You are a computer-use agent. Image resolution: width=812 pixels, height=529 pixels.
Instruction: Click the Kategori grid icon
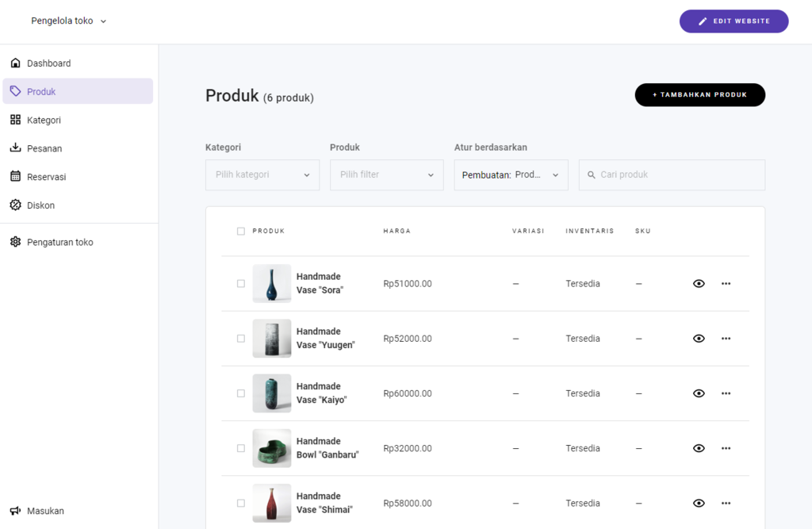click(x=15, y=120)
